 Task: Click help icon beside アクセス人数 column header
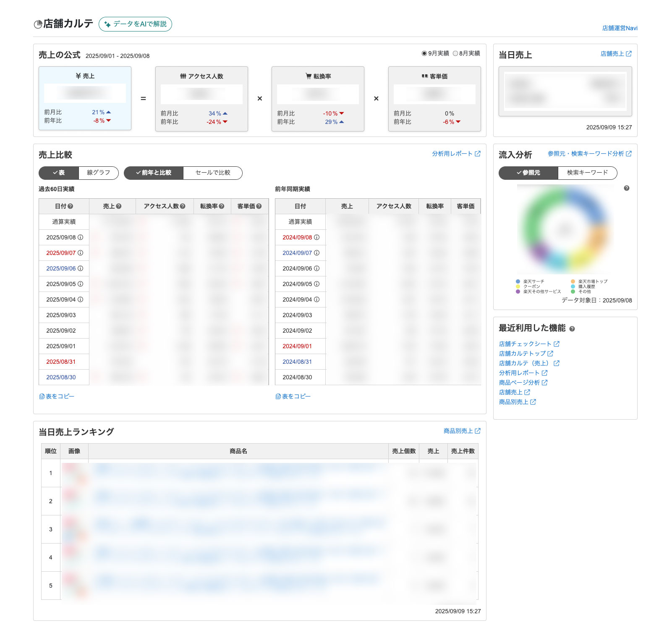click(183, 206)
